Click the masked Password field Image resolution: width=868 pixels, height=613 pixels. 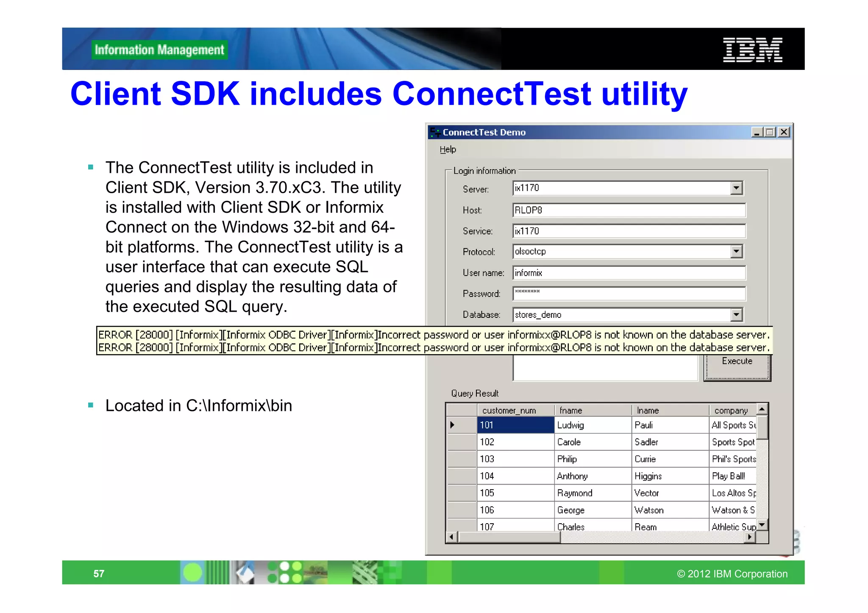(629, 294)
